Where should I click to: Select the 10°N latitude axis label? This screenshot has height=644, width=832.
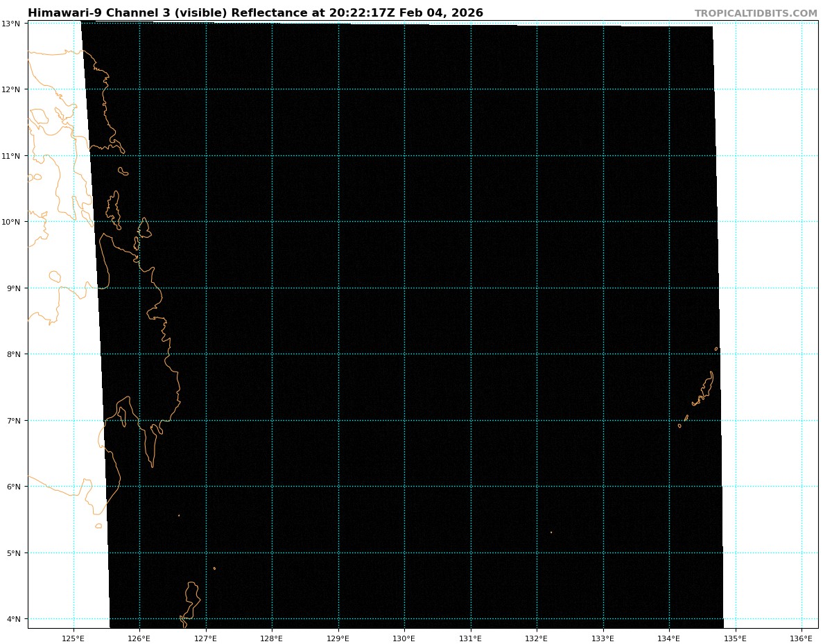[x=14, y=222]
